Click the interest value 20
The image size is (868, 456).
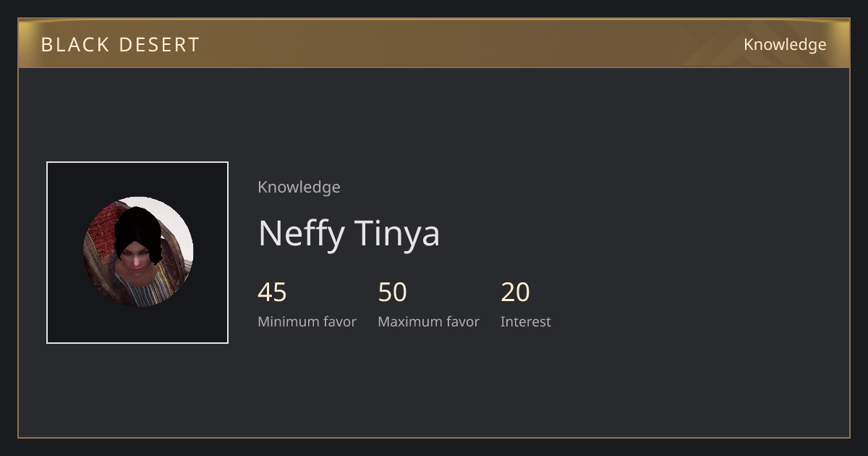tap(516, 292)
